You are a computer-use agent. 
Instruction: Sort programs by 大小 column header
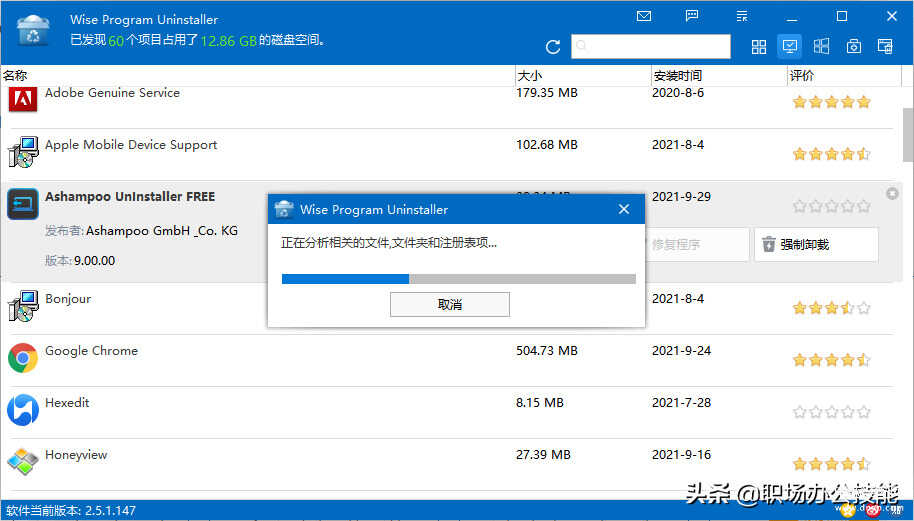coord(530,76)
